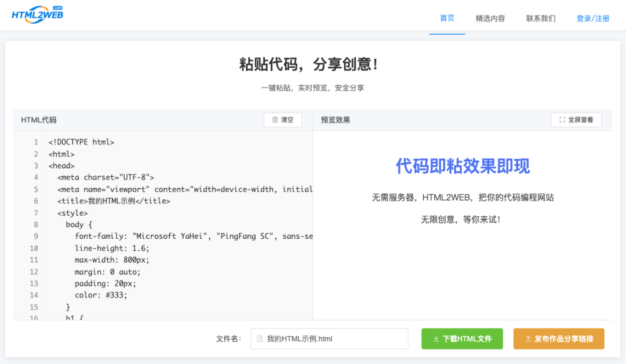This screenshot has width=626, height=364.
Task: Publish the work via 发布作品分享链接
Action: pyautogui.click(x=559, y=338)
